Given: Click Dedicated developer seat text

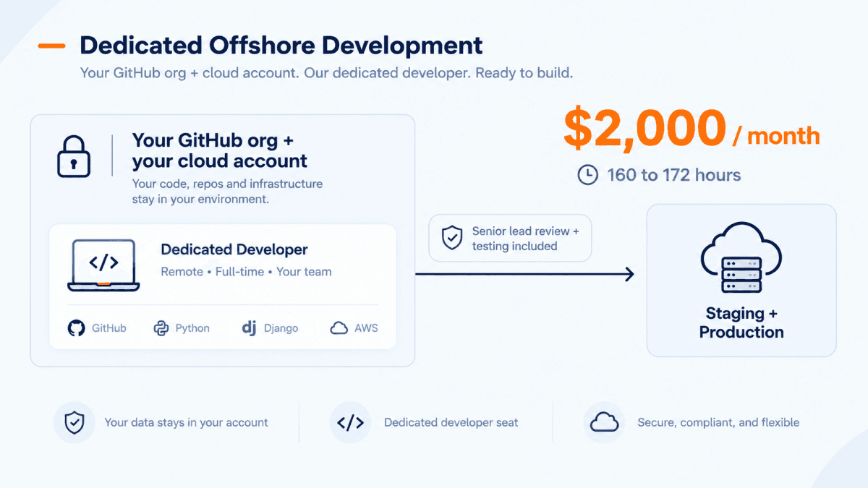Looking at the screenshot, I should click(x=451, y=422).
